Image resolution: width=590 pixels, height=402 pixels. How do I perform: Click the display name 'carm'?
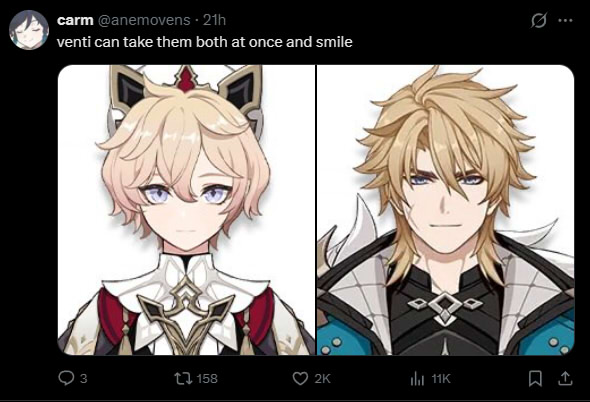coord(75,20)
